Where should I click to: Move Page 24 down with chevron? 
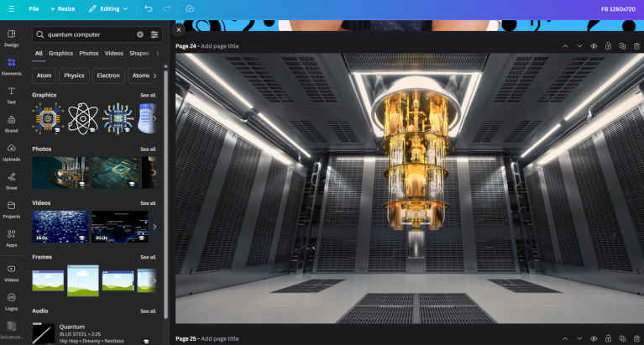[x=579, y=46]
